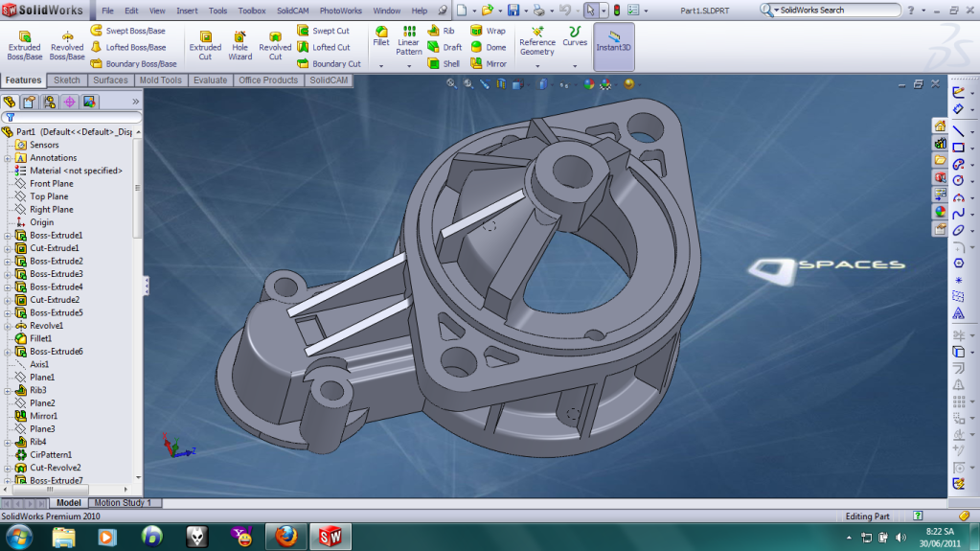Use the Rib feature tool
Screen dimensions: 980x551
pyautogui.click(x=442, y=31)
